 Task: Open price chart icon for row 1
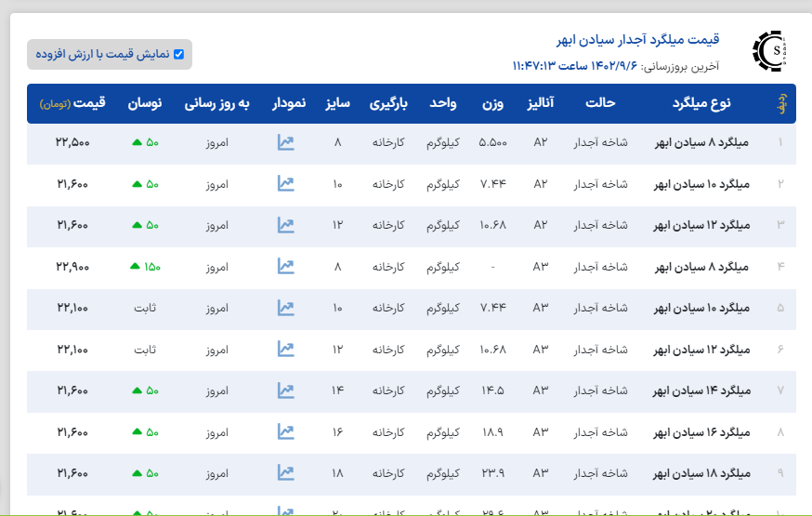click(286, 143)
